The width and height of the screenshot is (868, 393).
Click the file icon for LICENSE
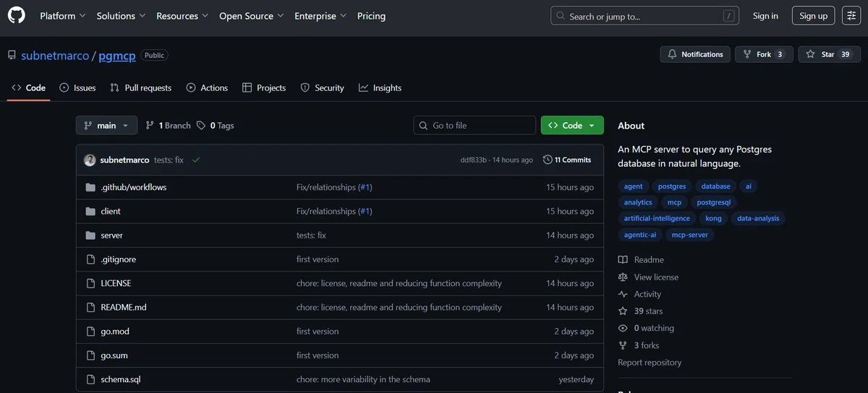click(90, 283)
